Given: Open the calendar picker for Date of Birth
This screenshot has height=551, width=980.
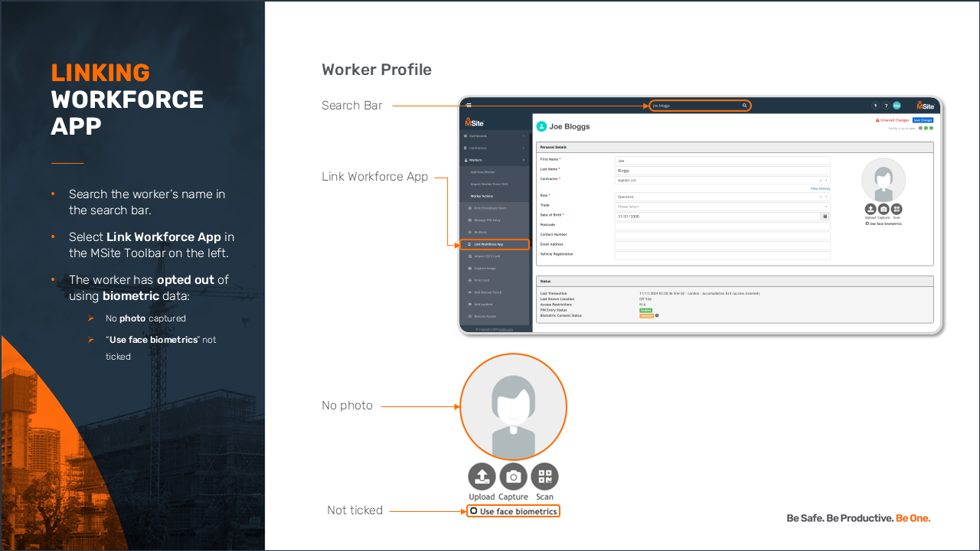Looking at the screenshot, I should click(x=825, y=217).
